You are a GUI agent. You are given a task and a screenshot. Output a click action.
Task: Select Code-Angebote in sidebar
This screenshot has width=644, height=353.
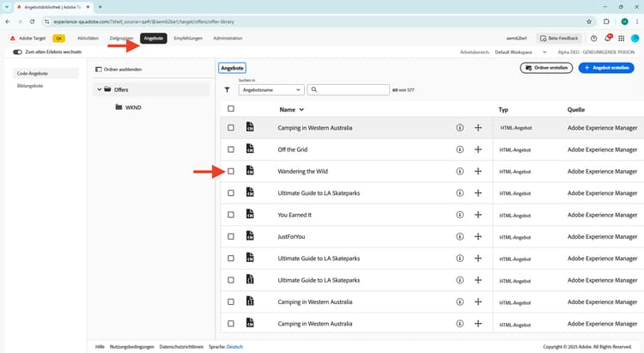(46, 73)
